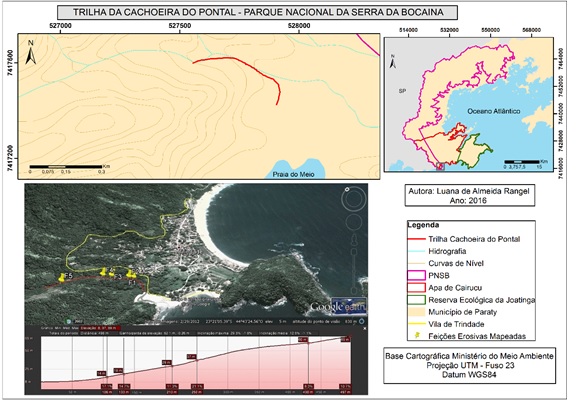
Task: Click the F5 yellow pushpin marker
Action: [x=61, y=278]
